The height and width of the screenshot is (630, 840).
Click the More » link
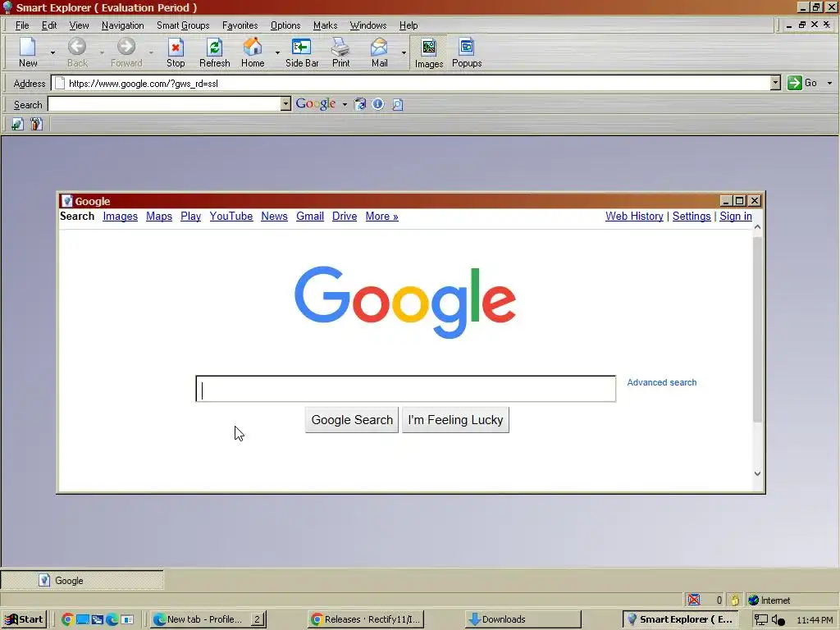pyautogui.click(x=382, y=216)
